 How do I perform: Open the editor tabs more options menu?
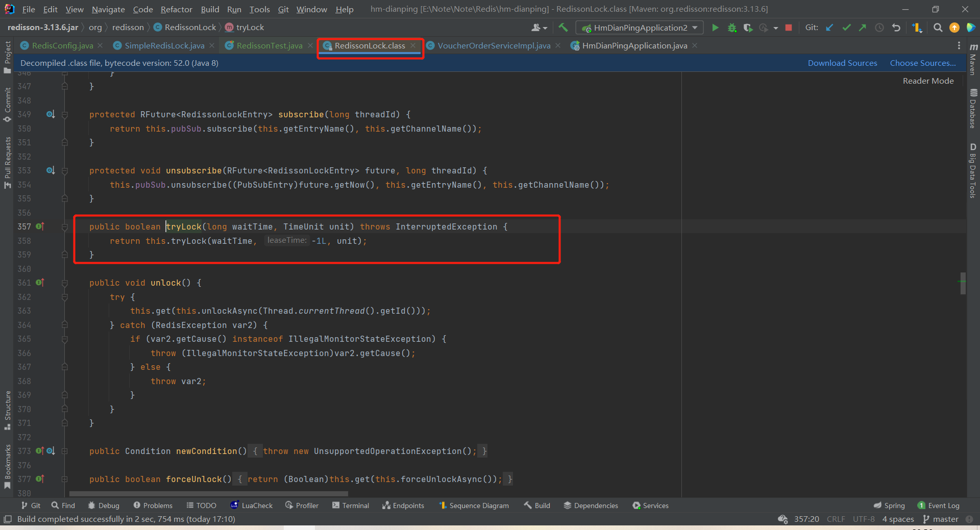click(959, 45)
